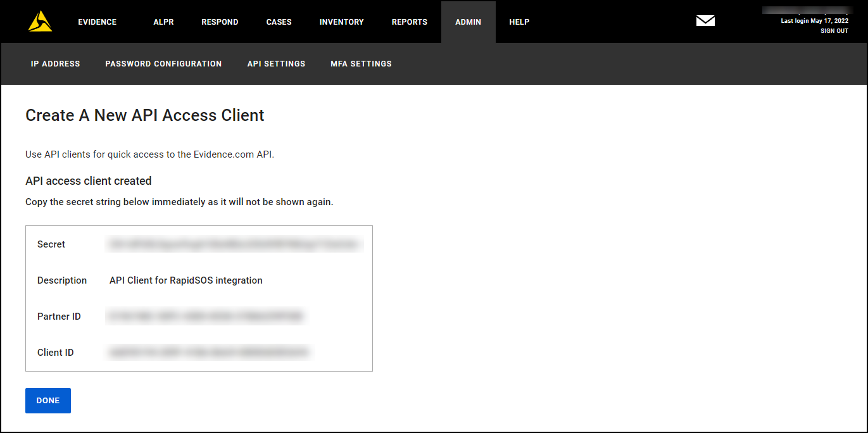Go to the ALPR section
Image resolution: width=868 pixels, height=433 pixels.
[163, 22]
